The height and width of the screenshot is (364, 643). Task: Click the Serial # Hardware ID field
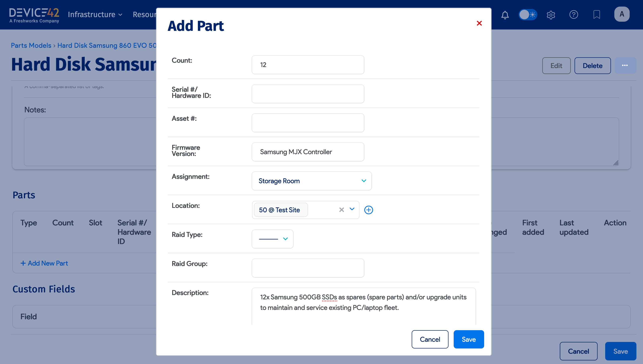[x=308, y=93]
